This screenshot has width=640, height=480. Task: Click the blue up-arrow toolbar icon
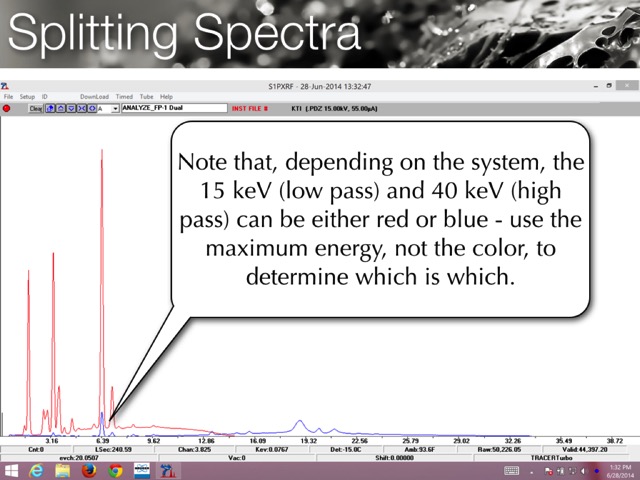coord(61,108)
